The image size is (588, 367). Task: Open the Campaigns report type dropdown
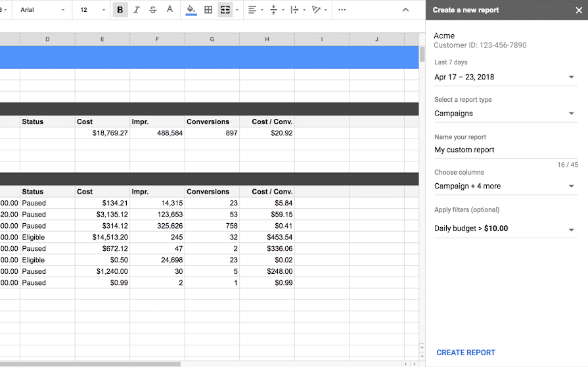tap(505, 114)
